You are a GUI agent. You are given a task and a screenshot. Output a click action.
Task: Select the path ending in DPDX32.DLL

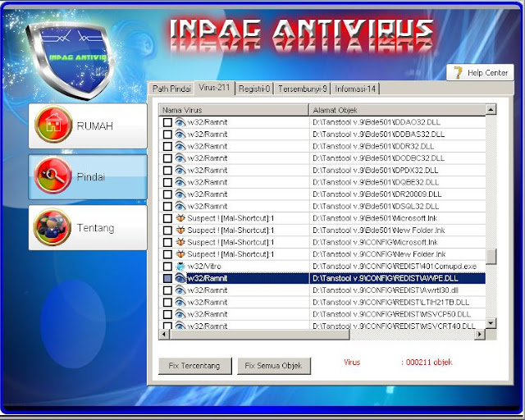pyautogui.click(x=376, y=171)
